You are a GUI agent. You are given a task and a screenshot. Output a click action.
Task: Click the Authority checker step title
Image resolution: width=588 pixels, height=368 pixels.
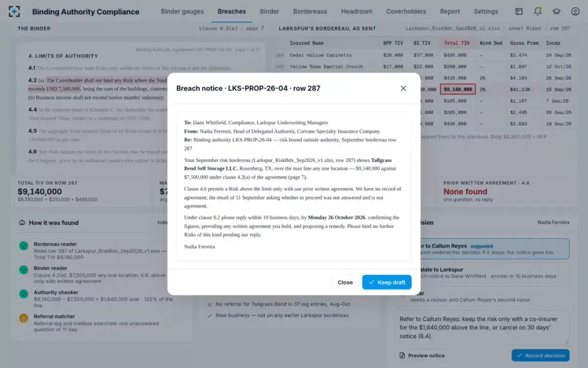(56, 292)
